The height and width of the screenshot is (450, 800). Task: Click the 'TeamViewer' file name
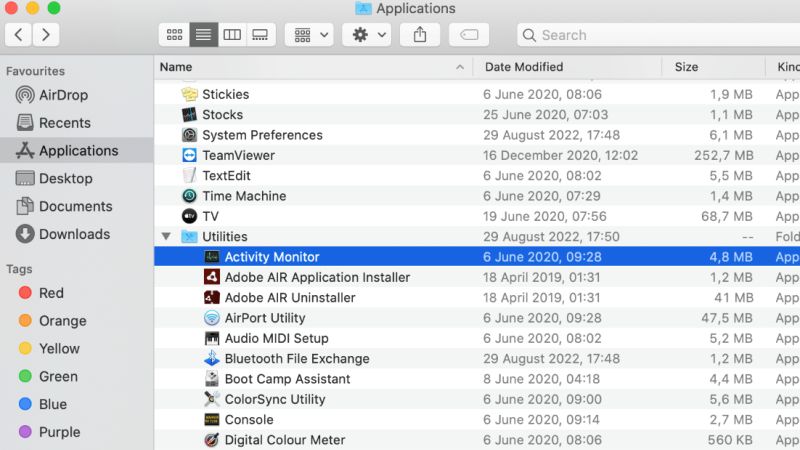[238, 156]
